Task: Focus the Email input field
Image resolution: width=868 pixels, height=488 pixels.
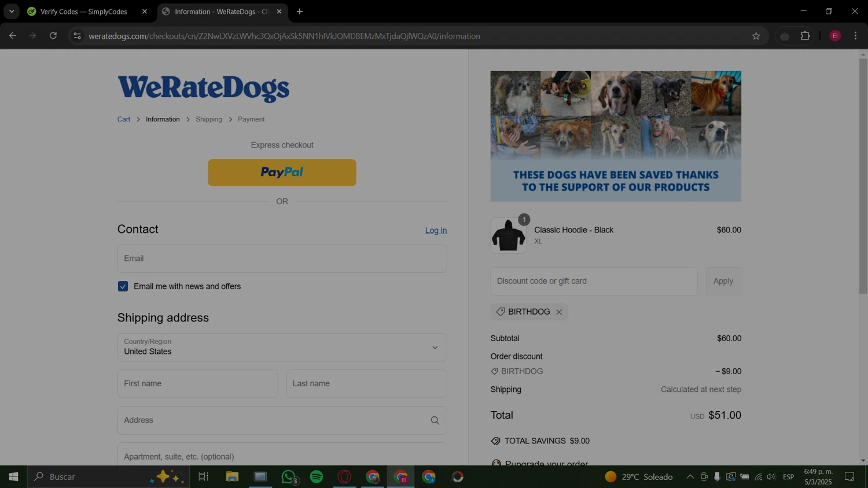Action: pyautogui.click(x=282, y=258)
